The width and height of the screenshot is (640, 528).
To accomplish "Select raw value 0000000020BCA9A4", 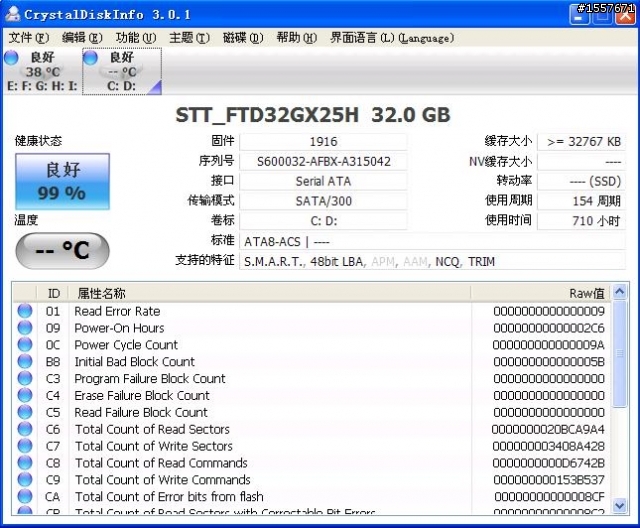I will click(x=548, y=429).
